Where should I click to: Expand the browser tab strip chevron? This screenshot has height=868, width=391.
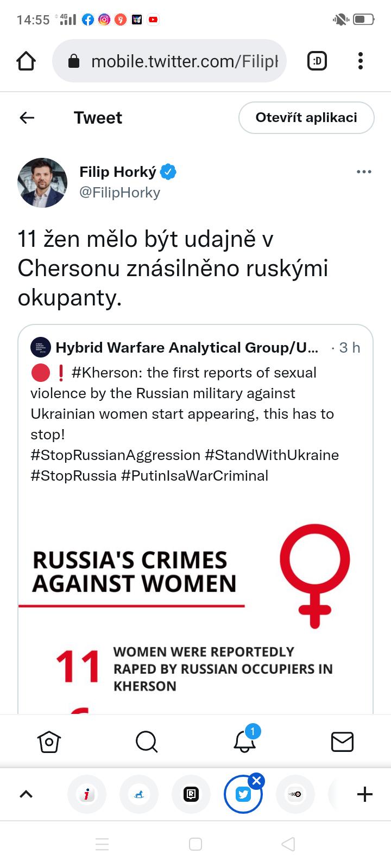[26, 794]
